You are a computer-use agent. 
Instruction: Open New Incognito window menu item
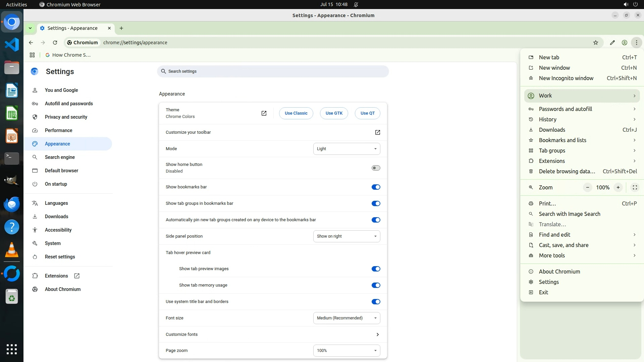[x=566, y=78]
